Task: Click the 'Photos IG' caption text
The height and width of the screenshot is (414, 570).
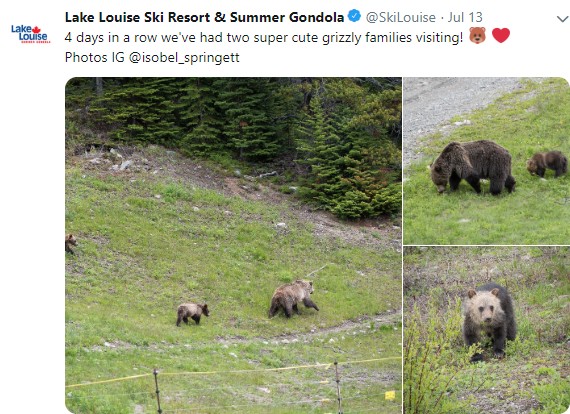Action: point(95,57)
